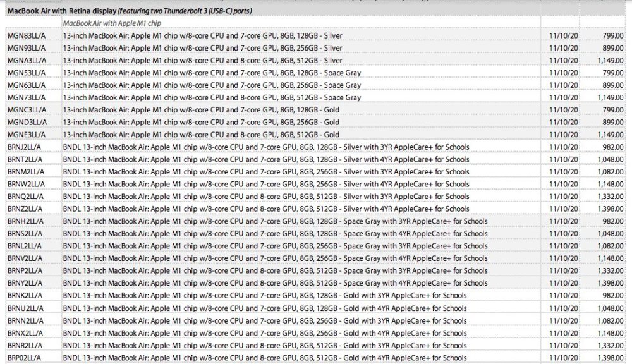The height and width of the screenshot is (364, 632).
Task: Select the 256GB Gold MacBook Air description
Action: pyautogui.click(x=202, y=123)
